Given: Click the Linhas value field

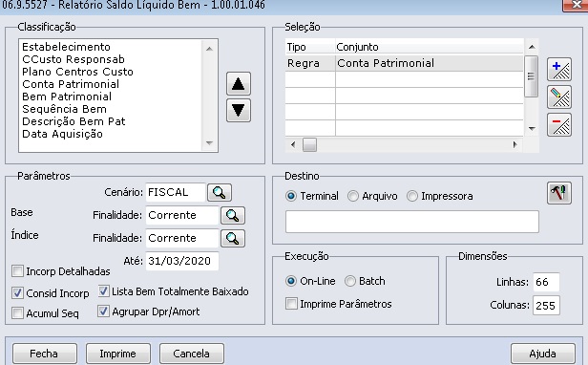Looking at the screenshot, I should click(546, 282).
